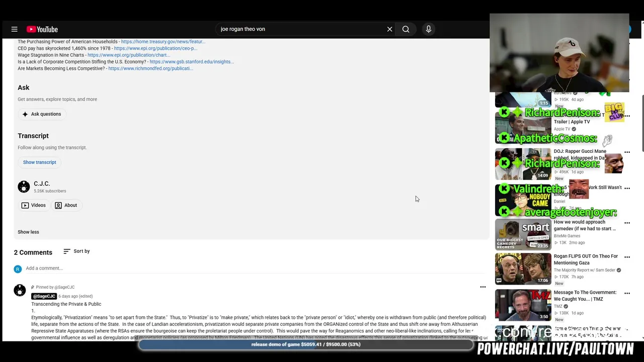Open the channel Videos button
The width and height of the screenshot is (644, 362).
coord(34,205)
